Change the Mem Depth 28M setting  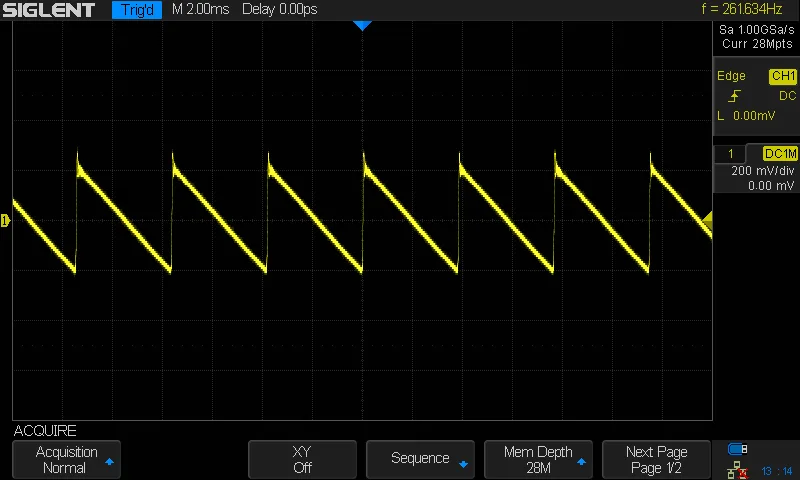pos(538,459)
